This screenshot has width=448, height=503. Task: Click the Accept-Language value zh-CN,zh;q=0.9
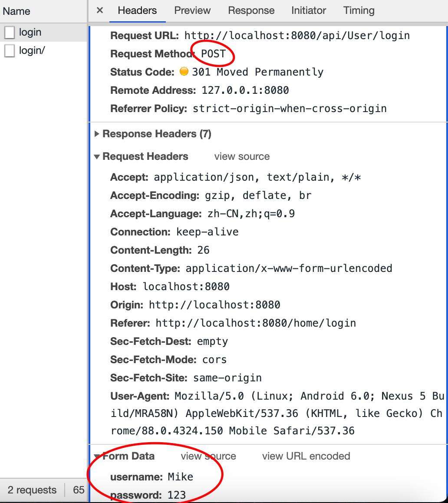tap(251, 214)
